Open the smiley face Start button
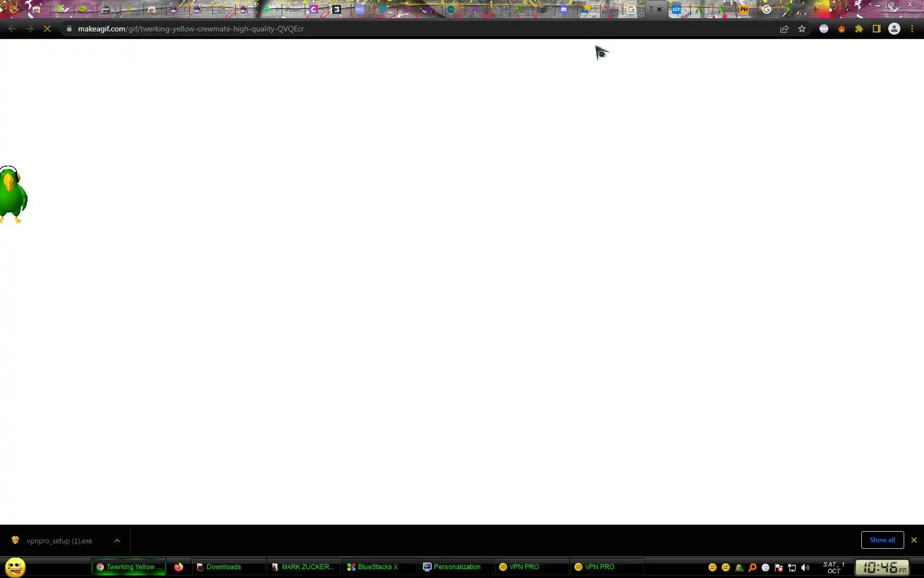This screenshot has width=924, height=578. 15,567
